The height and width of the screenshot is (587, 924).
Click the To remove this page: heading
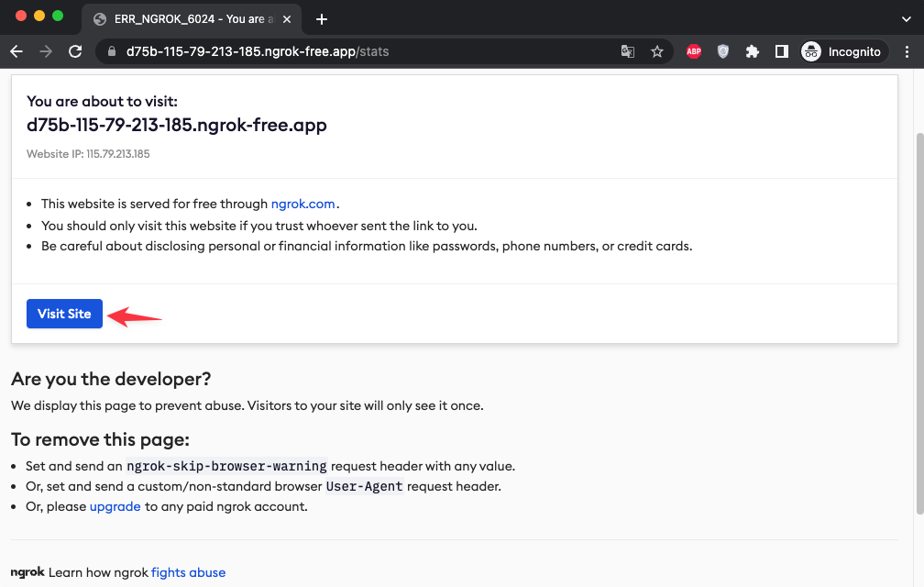click(x=100, y=439)
